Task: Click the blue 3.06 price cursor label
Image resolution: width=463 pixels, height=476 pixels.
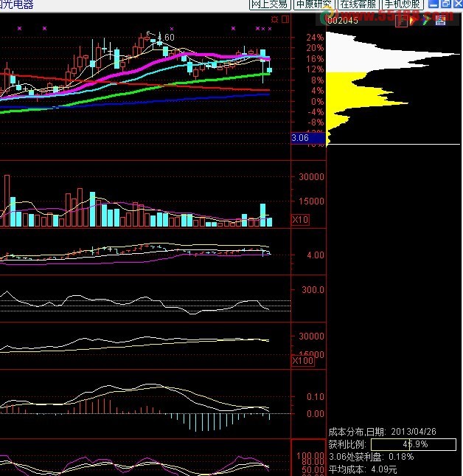Action: 308,138
